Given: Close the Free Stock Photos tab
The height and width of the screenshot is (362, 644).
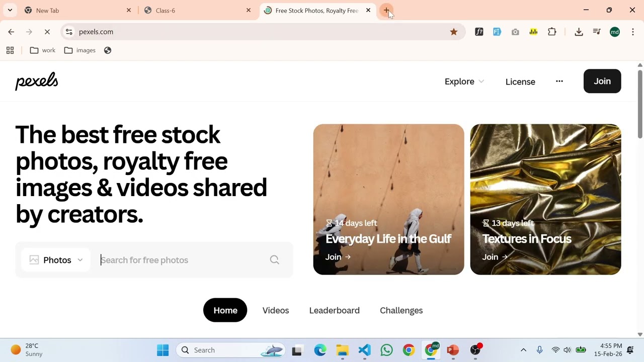Looking at the screenshot, I should [x=368, y=10].
